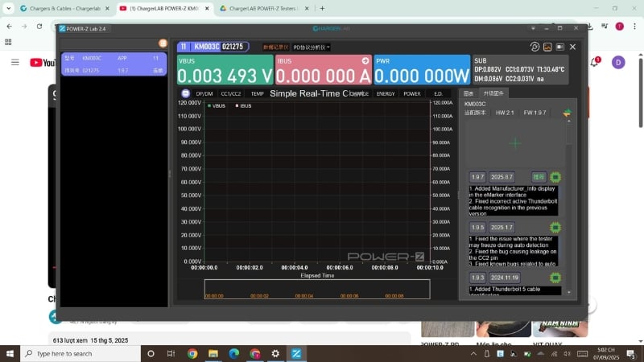Click the round chart menu icon

coord(186,93)
